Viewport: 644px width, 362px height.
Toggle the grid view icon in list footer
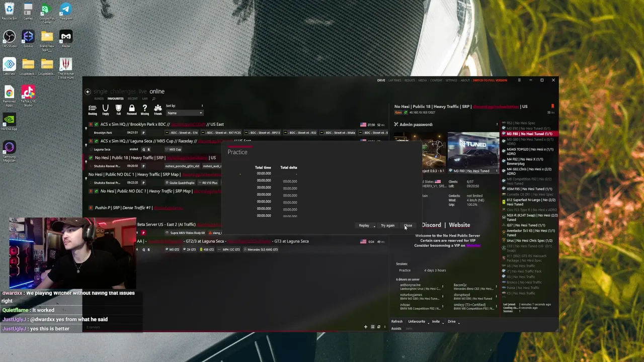click(373, 327)
